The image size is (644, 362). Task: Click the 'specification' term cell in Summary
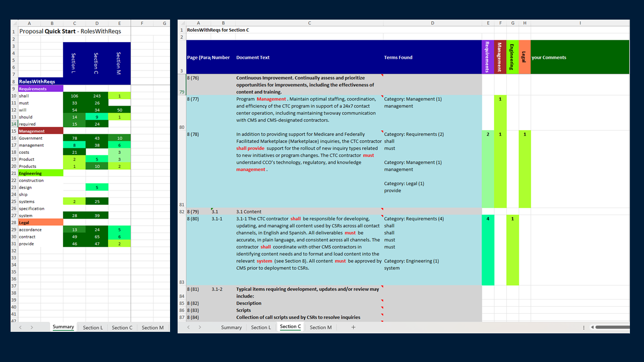[41, 208]
